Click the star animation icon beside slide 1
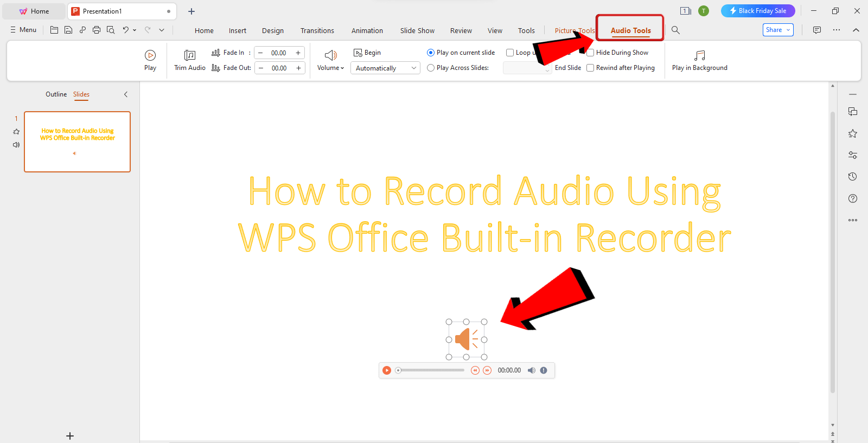Viewport: 868px width, 443px height. [16, 132]
